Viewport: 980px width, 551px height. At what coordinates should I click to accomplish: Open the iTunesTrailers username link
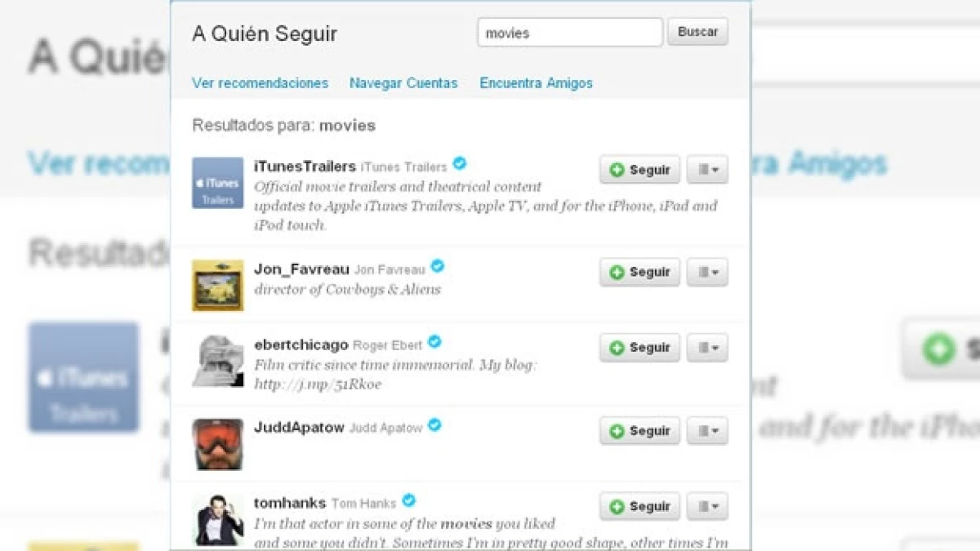(305, 167)
